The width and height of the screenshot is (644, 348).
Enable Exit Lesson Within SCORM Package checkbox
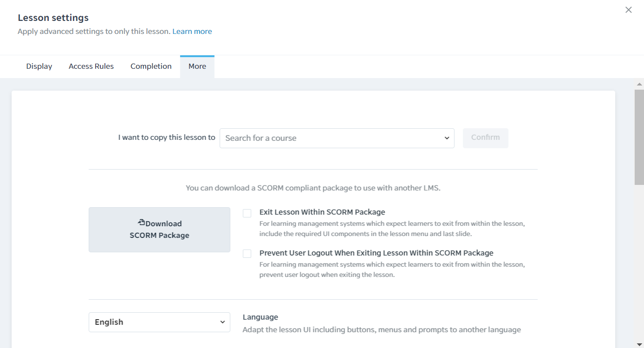tap(247, 213)
